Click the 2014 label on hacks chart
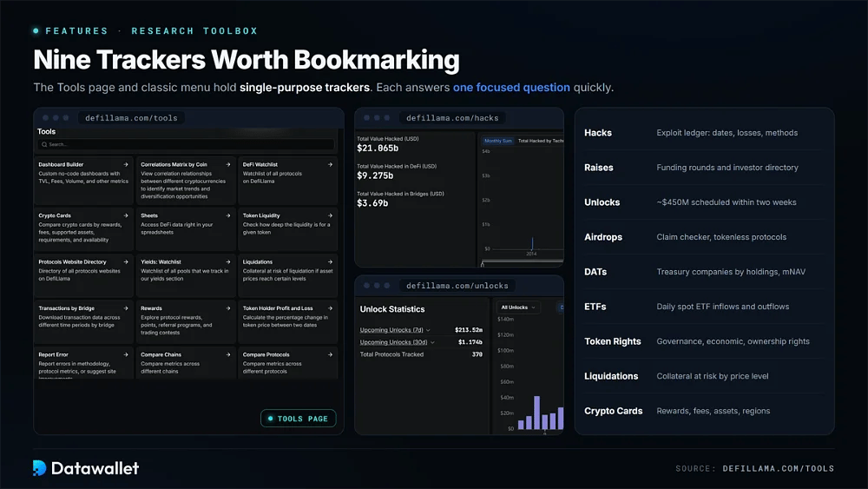 531,254
